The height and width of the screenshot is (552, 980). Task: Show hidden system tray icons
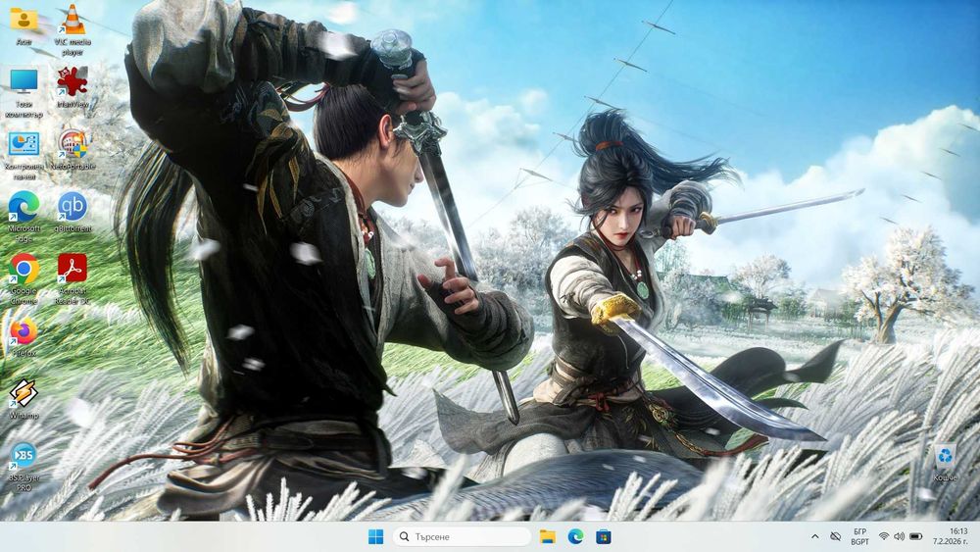coord(814,536)
